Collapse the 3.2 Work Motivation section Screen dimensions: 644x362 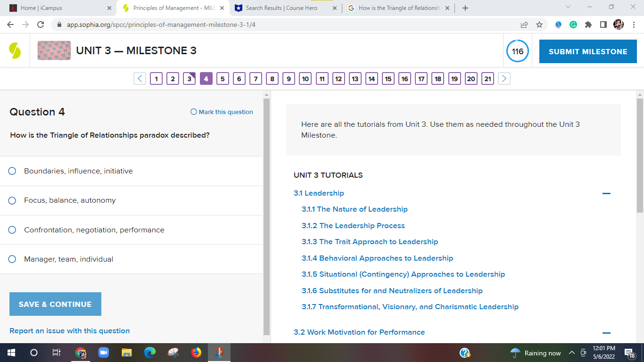pyautogui.click(x=606, y=333)
